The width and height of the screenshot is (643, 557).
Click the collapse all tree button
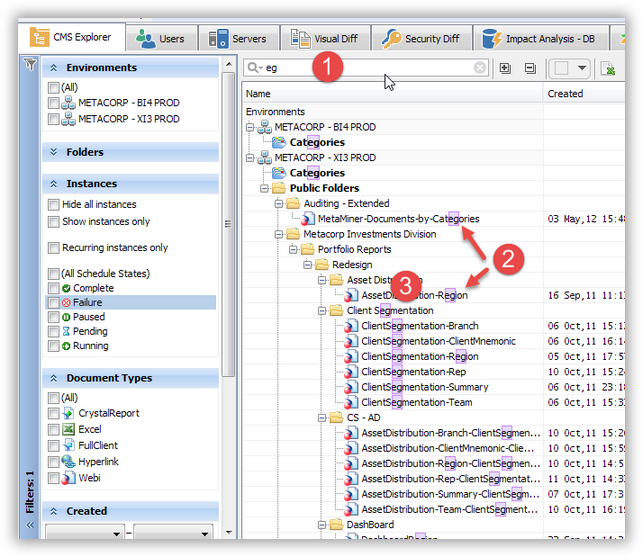pos(529,68)
